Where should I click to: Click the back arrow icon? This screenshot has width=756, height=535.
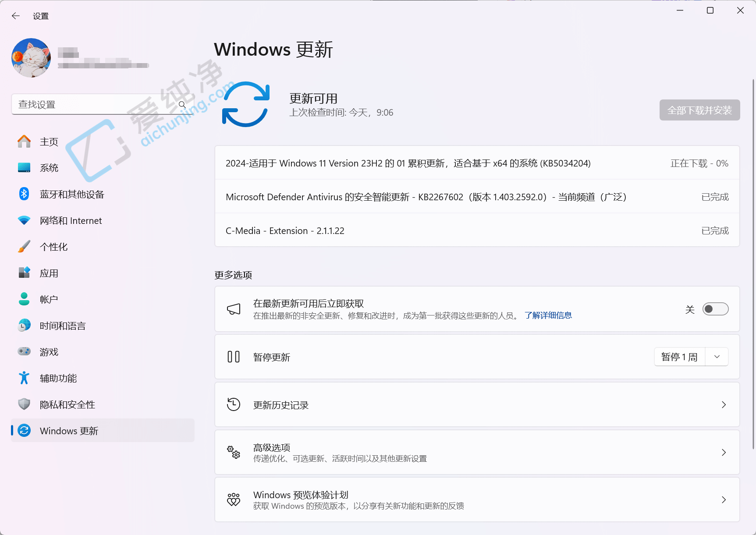16,16
